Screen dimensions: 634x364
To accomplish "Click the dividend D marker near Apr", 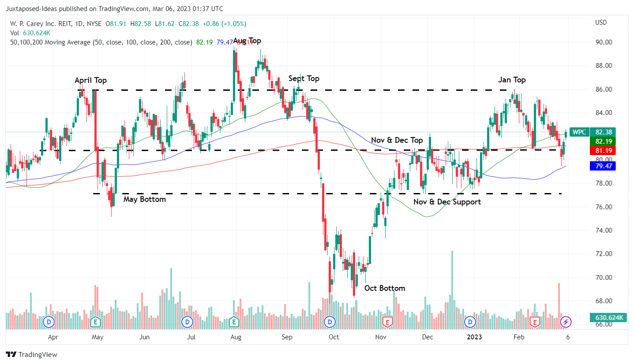I will point(49,322).
